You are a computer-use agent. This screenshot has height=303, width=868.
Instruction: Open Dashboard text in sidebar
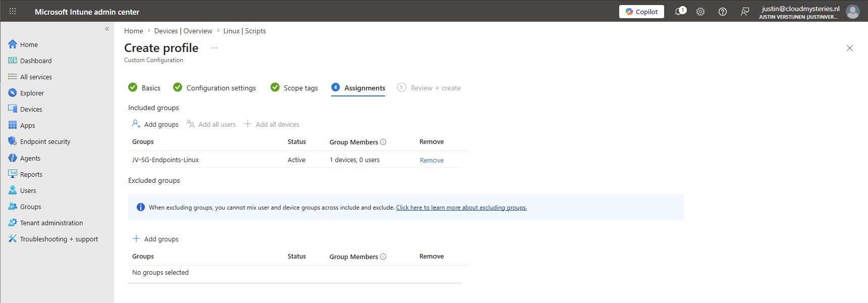point(36,61)
